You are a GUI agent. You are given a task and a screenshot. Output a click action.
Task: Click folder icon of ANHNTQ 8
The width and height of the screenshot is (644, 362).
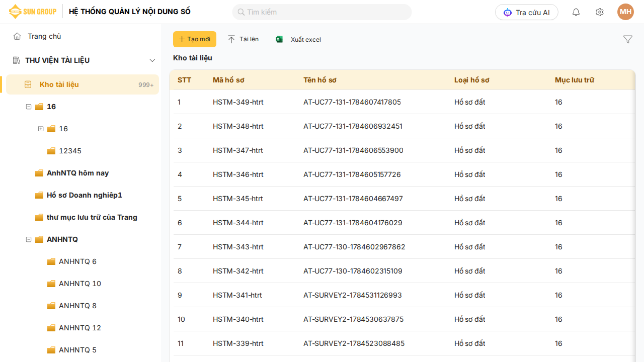click(51, 306)
